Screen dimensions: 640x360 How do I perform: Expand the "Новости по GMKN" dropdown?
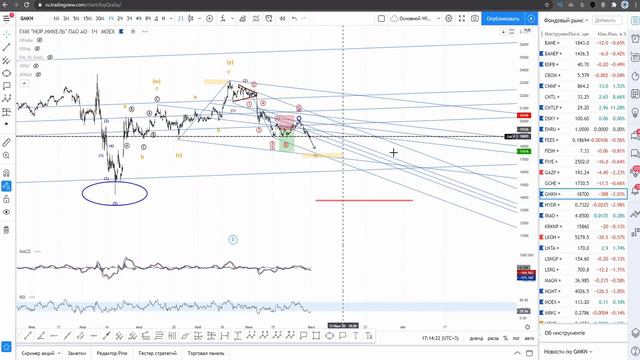pyautogui.click(x=568, y=351)
